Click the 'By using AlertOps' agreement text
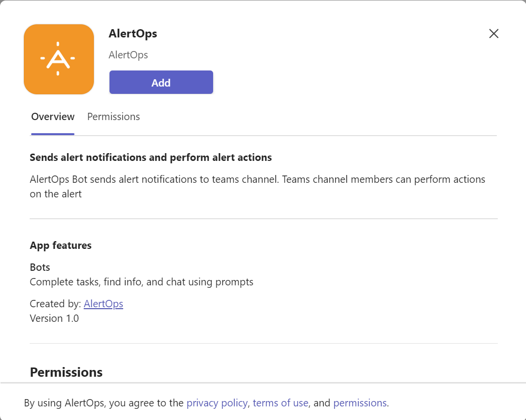 [x=104, y=403]
